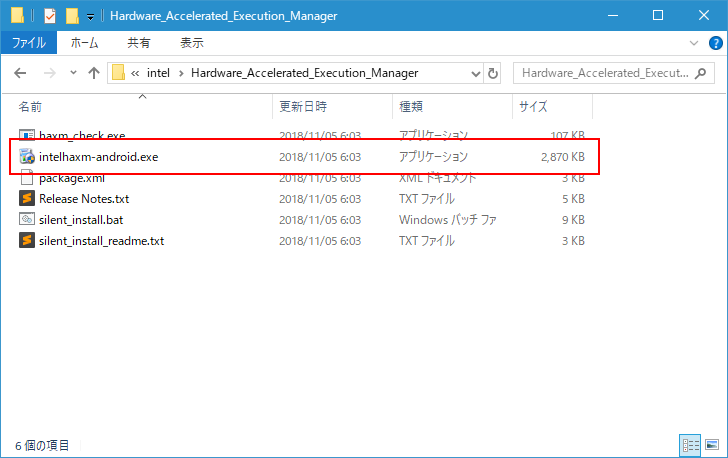Expand the ribbon with the chevron
The image size is (728, 458).
(x=695, y=44)
